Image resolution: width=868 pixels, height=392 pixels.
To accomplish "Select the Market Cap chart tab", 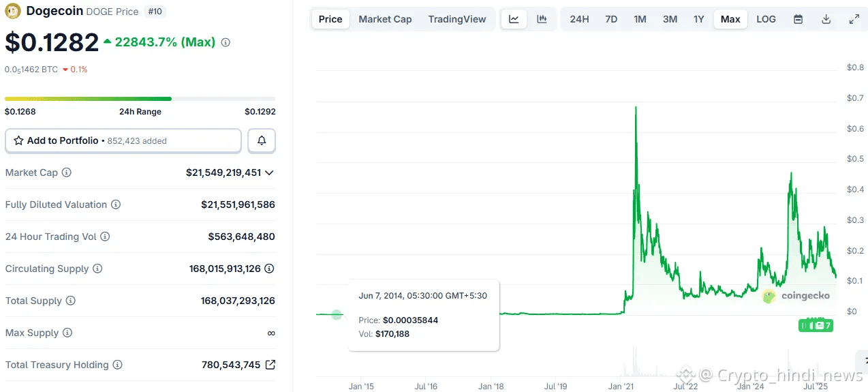I will coord(385,19).
